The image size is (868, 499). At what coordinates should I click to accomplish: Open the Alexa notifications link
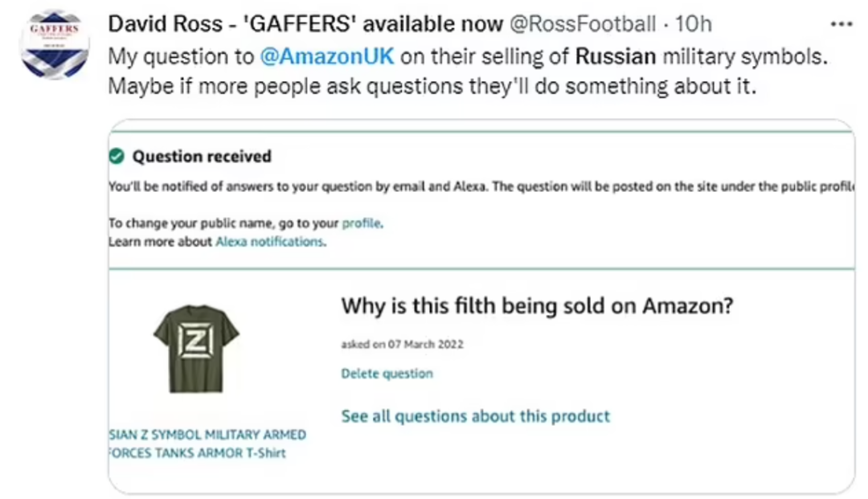[x=270, y=241]
